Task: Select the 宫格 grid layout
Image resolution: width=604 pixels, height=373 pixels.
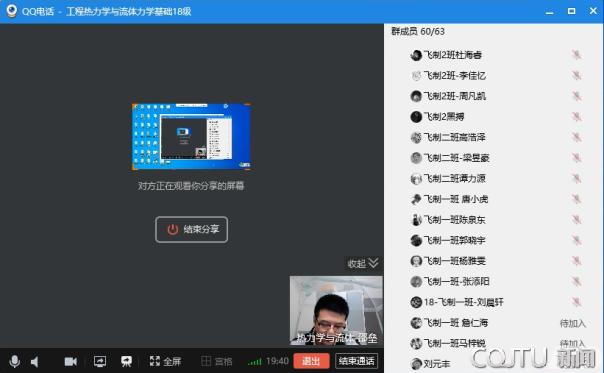Action: 216,361
